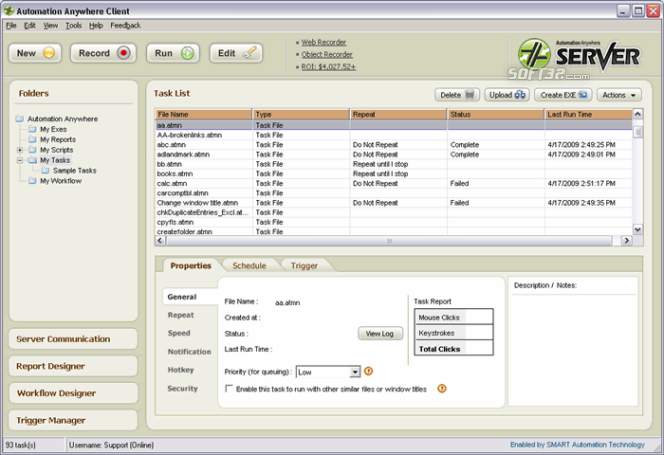Select the adlandmark.atmn task
Screen dimensions: 664x455
click(394, 155)
